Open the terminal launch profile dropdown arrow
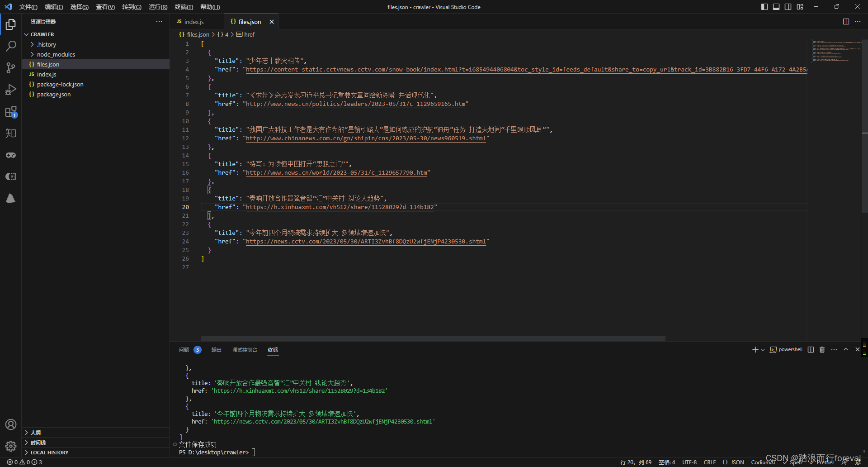 pyautogui.click(x=763, y=350)
